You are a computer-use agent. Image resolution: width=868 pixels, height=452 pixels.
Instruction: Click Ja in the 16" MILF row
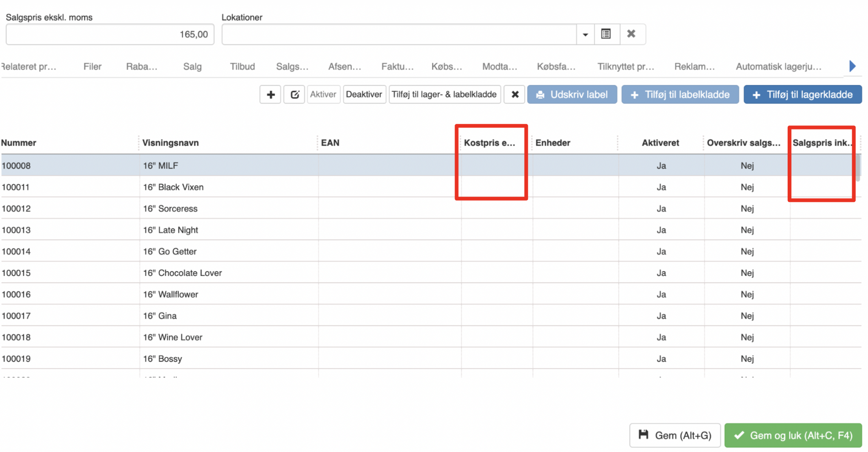pos(661,165)
